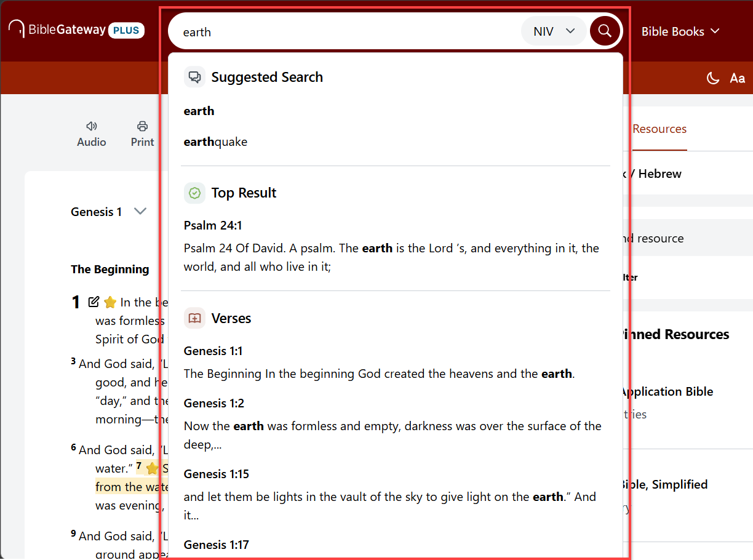Viewport: 753px width, 560px height.
Task: Open the Bible Books menu
Action: coord(680,31)
